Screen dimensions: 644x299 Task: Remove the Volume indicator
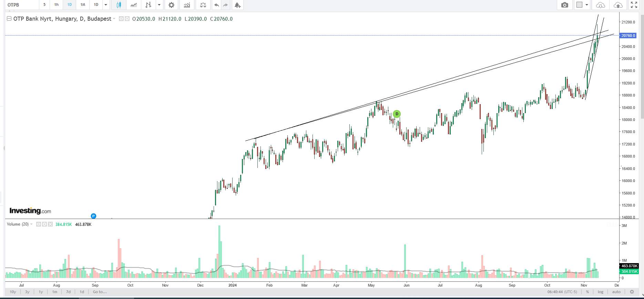tap(50, 224)
